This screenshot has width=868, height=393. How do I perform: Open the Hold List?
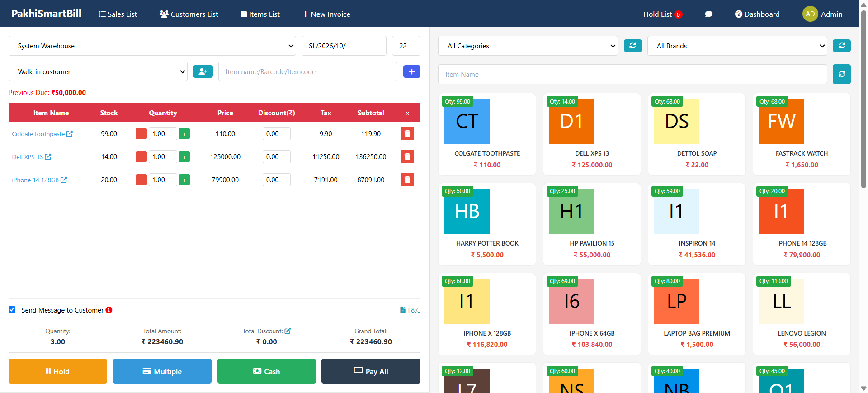pos(662,14)
